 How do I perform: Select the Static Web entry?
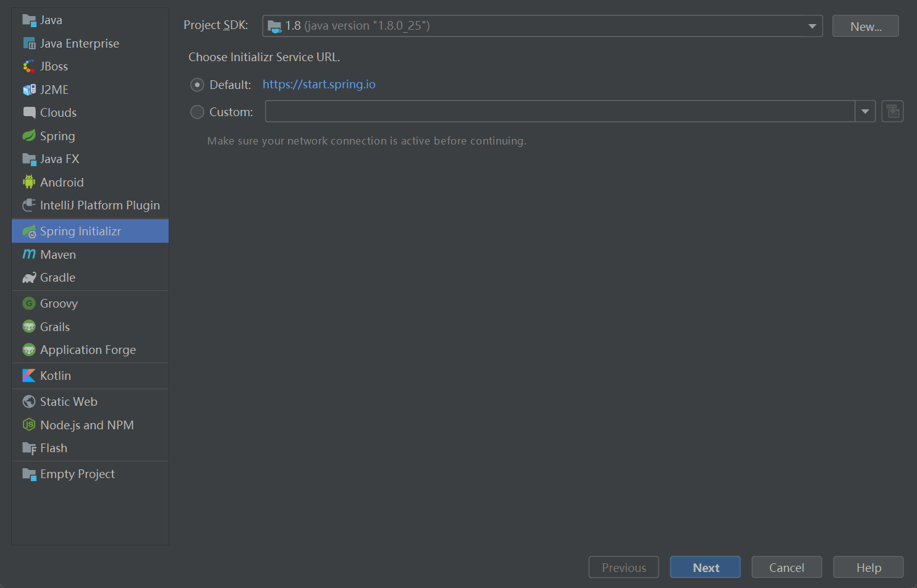(90, 401)
